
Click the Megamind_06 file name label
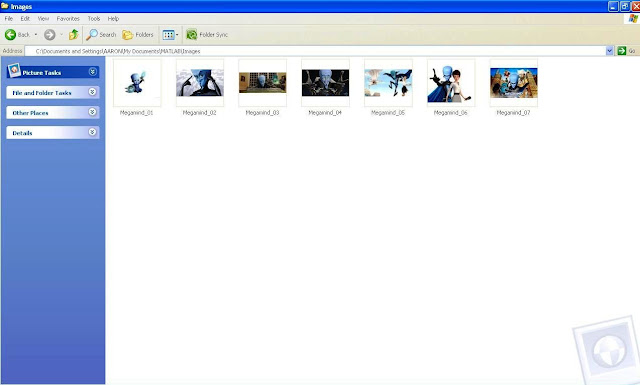point(451,113)
